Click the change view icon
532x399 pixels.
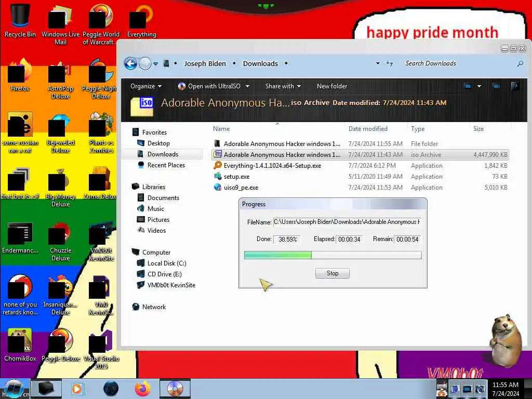pyautogui.click(x=468, y=86)
